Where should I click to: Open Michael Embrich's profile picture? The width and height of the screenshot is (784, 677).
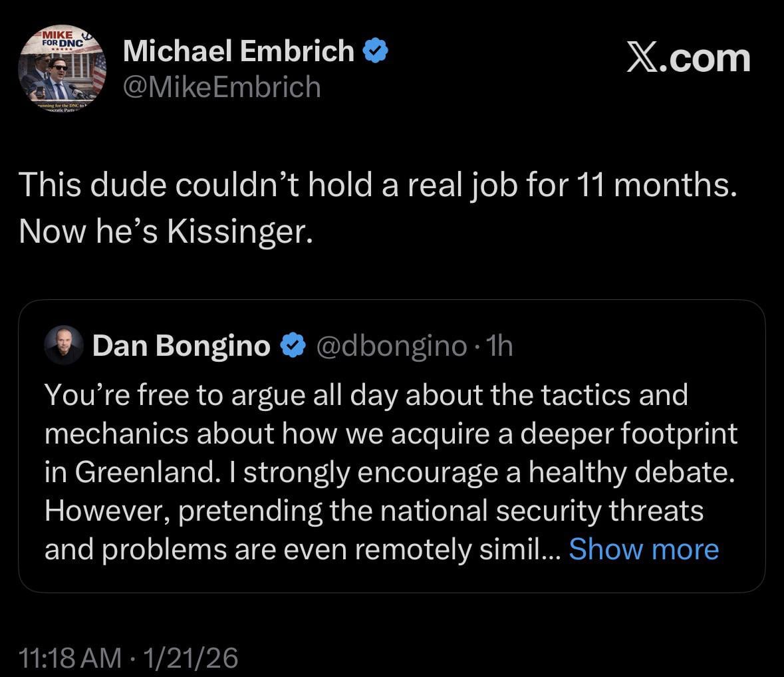pyautogui.click(x=62, y=70)
